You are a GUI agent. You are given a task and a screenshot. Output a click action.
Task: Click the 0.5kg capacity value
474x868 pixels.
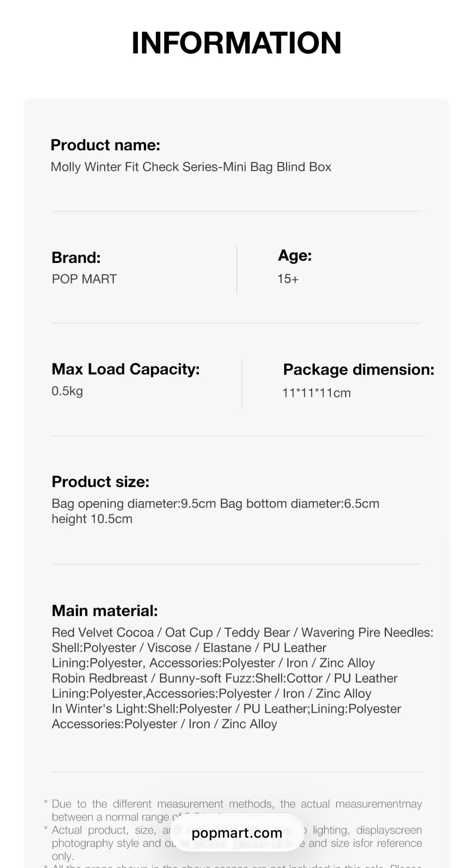(x=67, y=391)
